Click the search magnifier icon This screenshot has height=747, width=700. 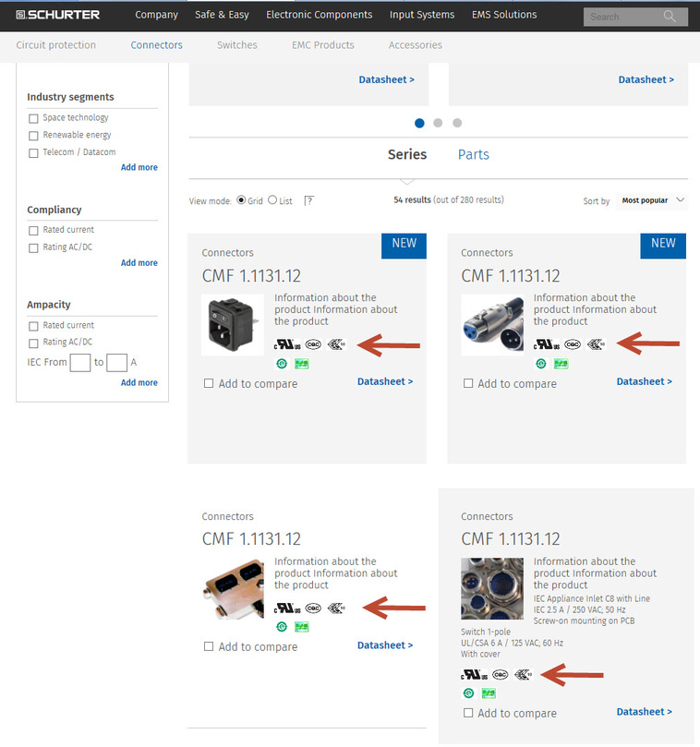pos(669,17)
